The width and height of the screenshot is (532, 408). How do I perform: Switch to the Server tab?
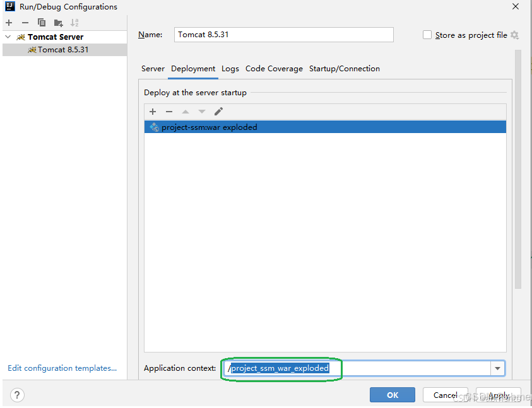(153, 69)
